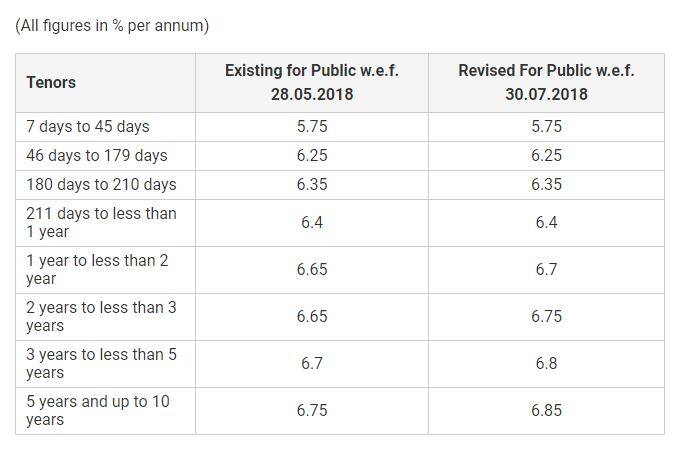Select '3 years to less than 5 years' cell
Viewport: 687px width, 464px height.
point(101,363)
